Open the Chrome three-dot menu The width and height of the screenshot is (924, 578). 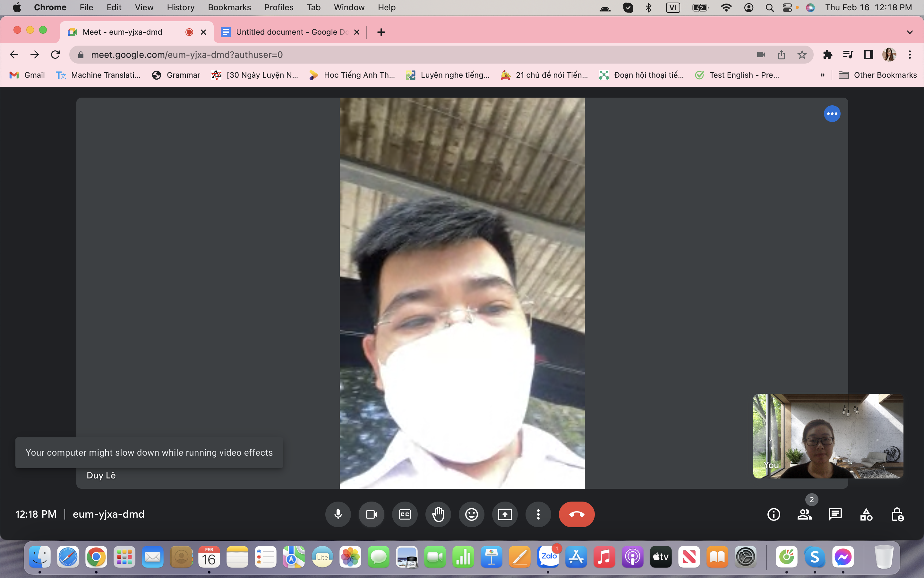tap(910, 55)
